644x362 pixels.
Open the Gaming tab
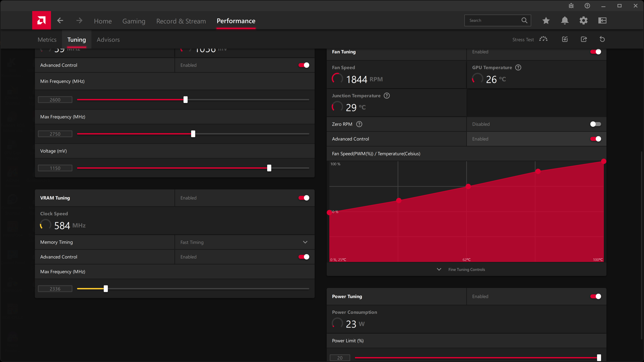point(134,21)
